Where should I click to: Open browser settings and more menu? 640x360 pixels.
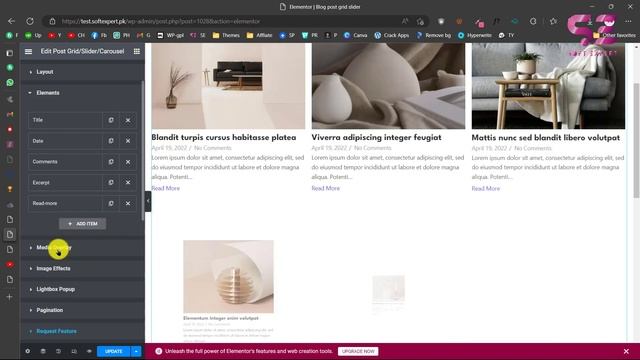point(628,21)
